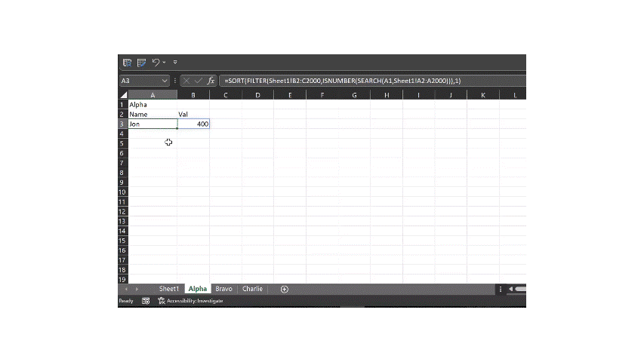Click the Val header cell

(193, 114)
